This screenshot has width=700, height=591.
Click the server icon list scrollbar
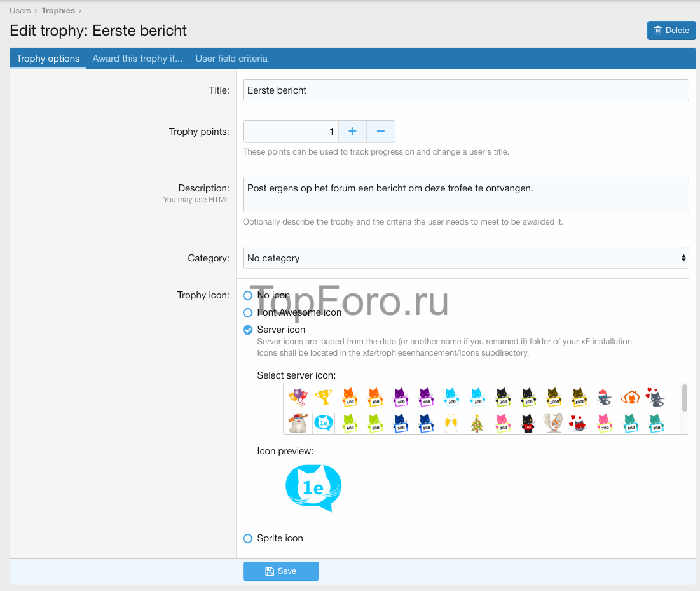[x=684, y=399]
